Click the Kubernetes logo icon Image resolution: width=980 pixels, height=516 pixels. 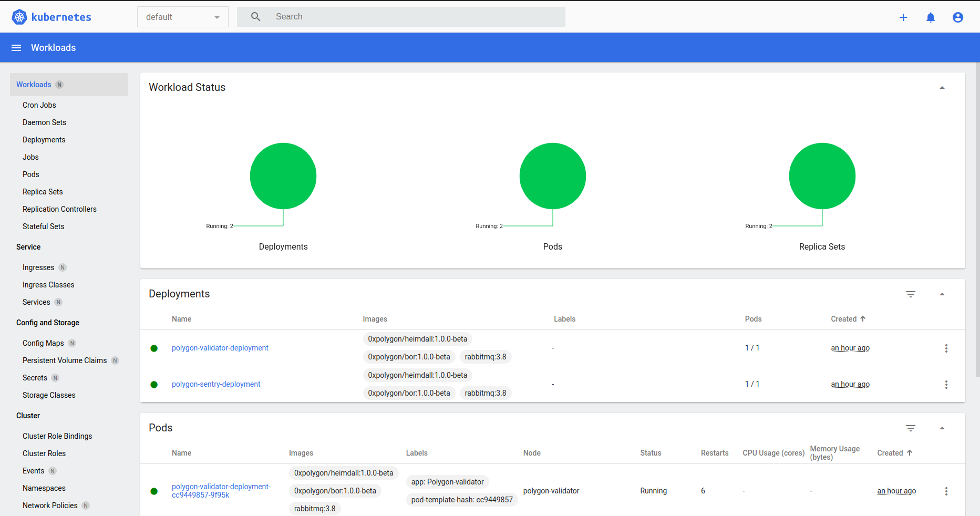(19, 17)
